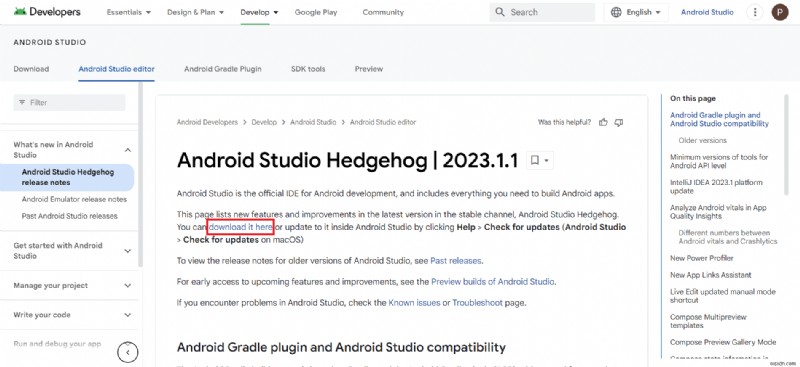800x367 pixels.
Task: Collapse the left navigation with arrow button
Action: (x=128, y=352)
